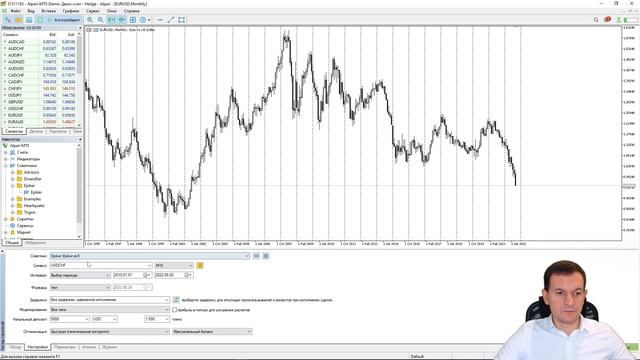
Task: Open the Форвард dropdown
Action: [107, 288]
